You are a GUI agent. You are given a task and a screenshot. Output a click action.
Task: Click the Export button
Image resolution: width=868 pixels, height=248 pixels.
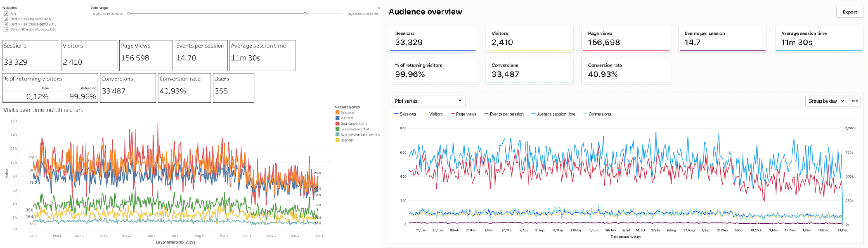point(849,12)
